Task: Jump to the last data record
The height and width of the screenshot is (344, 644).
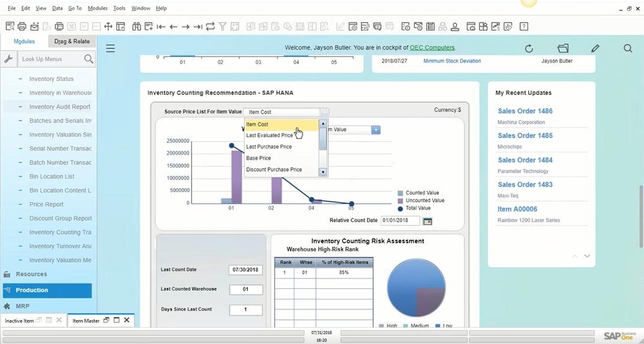Action: click(x=198, y=26)
